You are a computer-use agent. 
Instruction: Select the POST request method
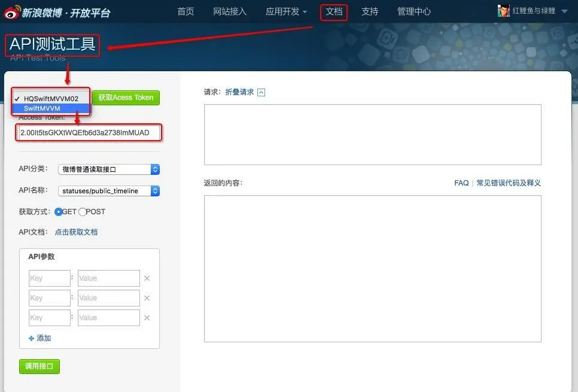82,212
